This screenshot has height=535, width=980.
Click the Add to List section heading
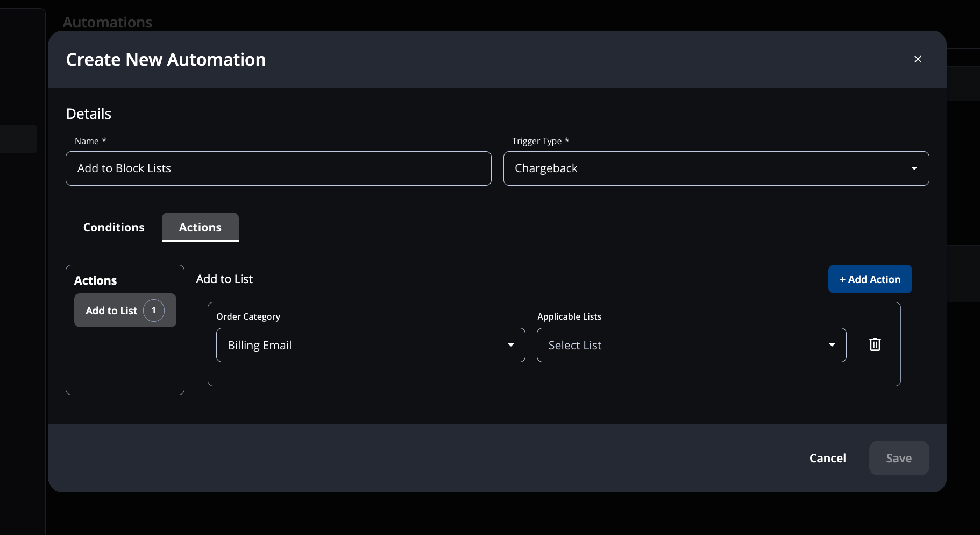click(224, 279)
